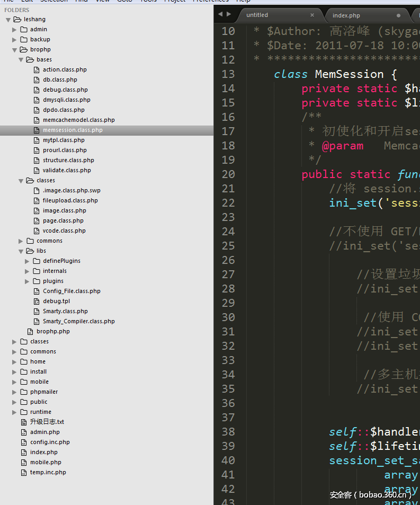The image size is (420, 505).
Task: Open the 升级日志.txt file
Action: click(x=47, y=422)
